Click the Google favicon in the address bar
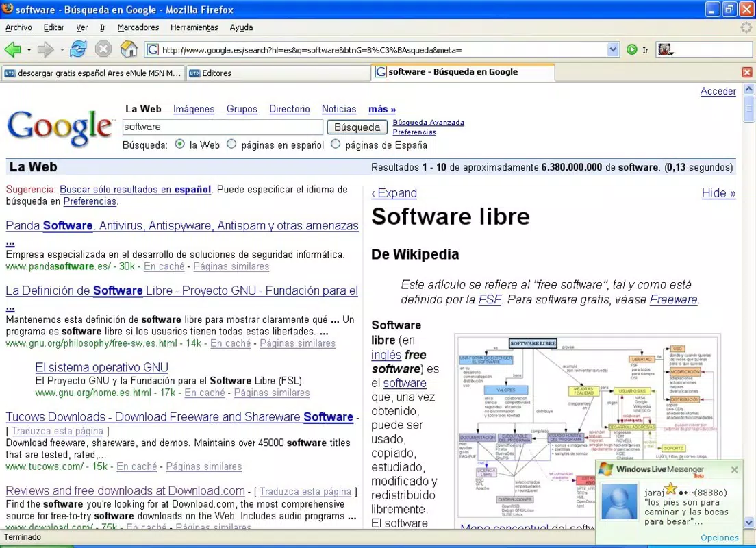 (153, 50)
